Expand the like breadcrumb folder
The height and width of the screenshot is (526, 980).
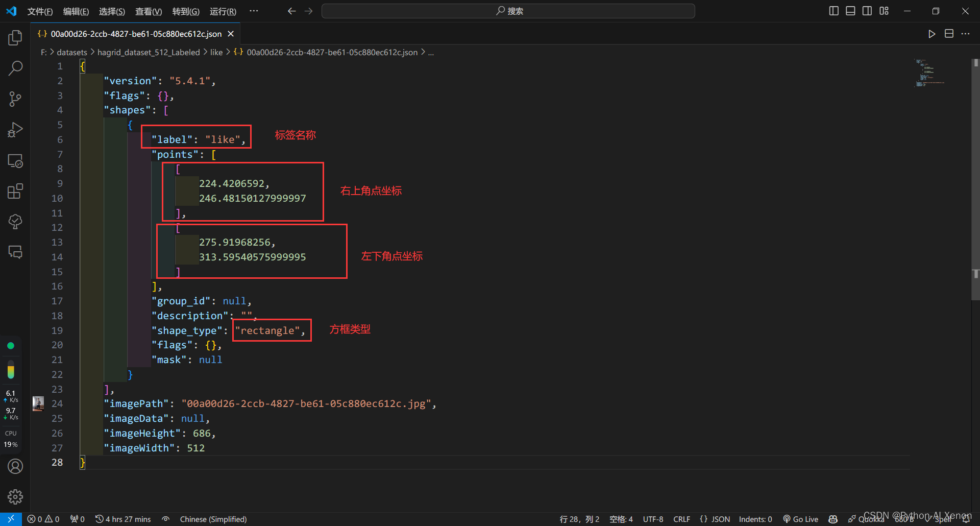[x=216, y=52]
